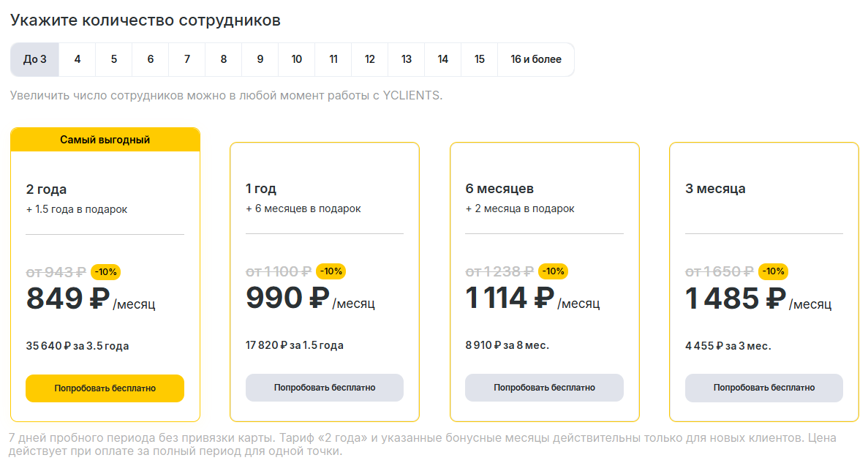The height and width of the screenshot is (474, 868).
Task: Click 'Попробовать бесплатно' for 2 года plan
Action: click(105, 388)
